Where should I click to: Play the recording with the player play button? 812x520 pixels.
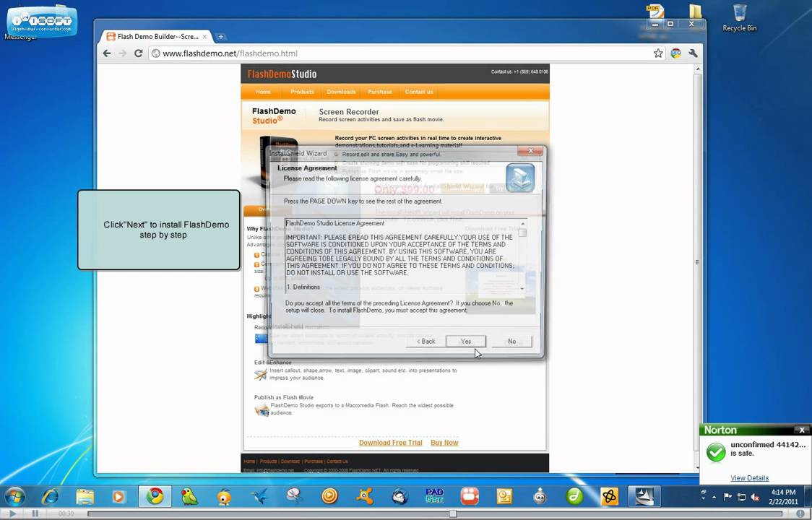[x=13, y=513]
